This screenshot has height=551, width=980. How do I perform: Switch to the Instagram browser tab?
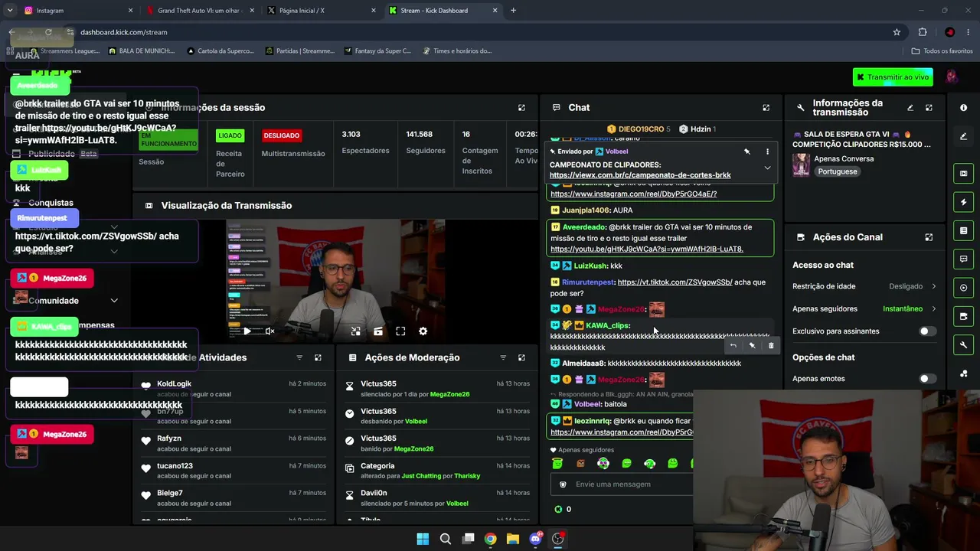point(77,11)
